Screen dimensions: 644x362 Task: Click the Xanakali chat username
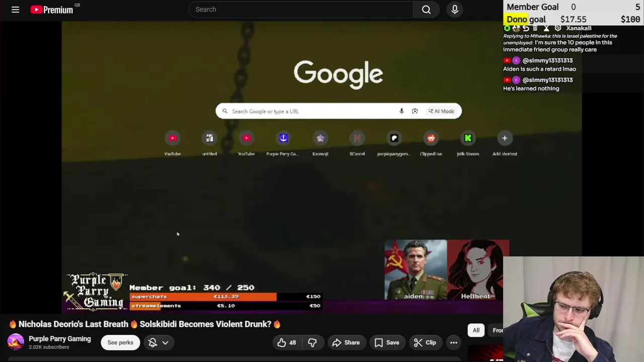[579, 28]
